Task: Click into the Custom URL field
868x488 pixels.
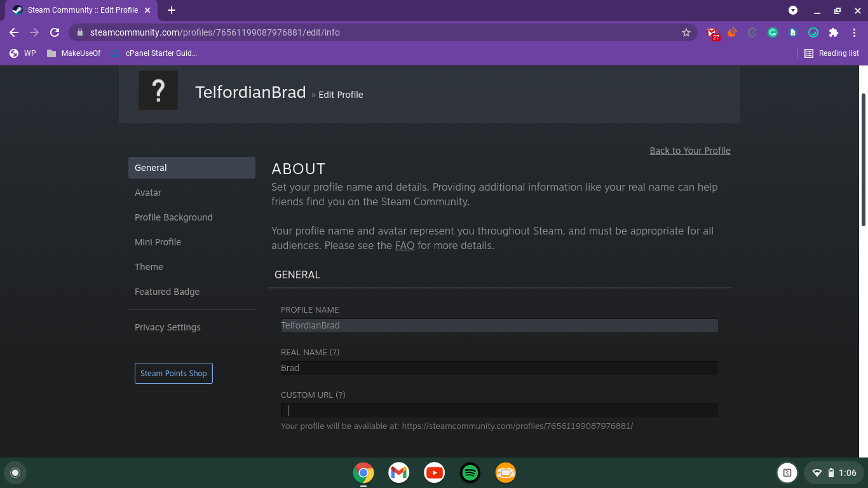Action: [499, 410]
